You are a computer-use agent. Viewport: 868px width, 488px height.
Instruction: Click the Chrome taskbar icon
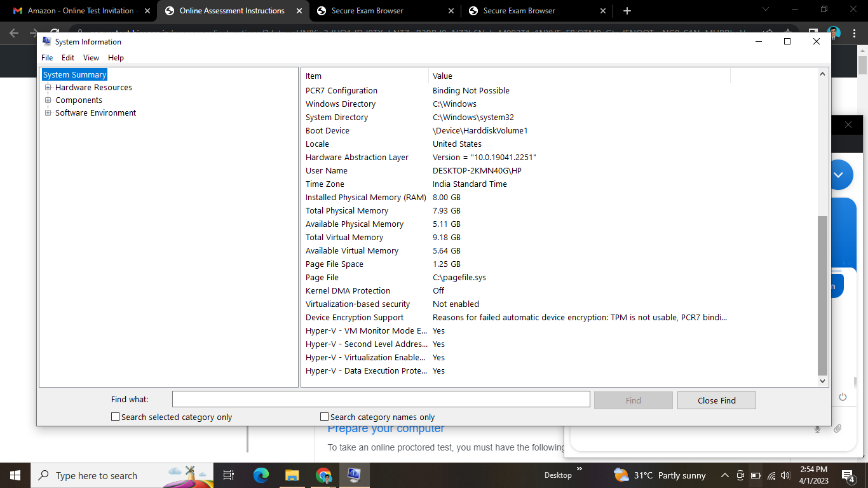coord(323,475)
